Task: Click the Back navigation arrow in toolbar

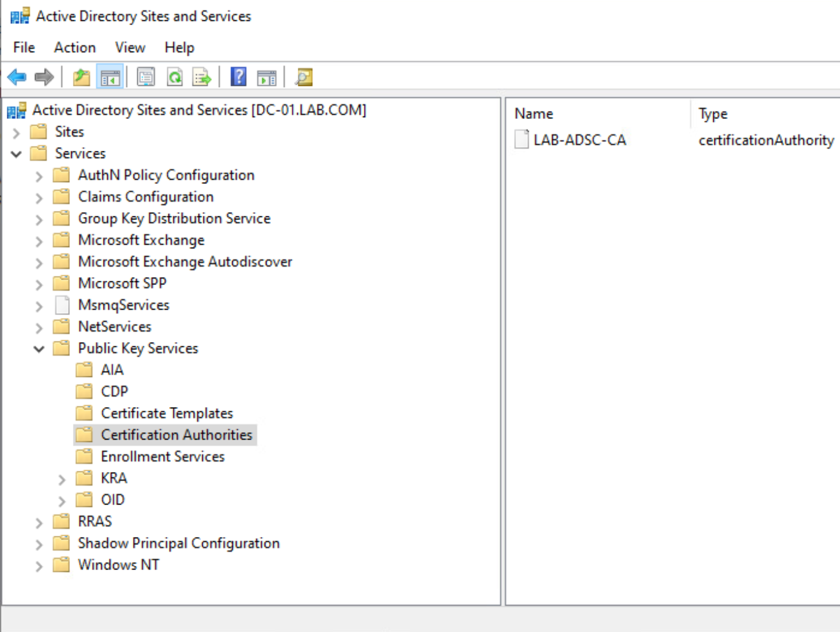Action: 16,76
